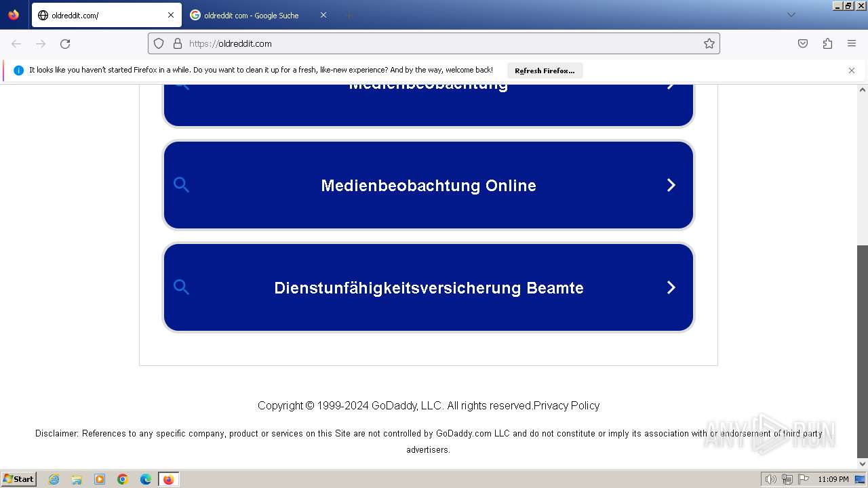The width and height of the screenshot is (868, 488).
Task: Click the Firefox logo icon in the tab bar
Action: tap(14, 15)
